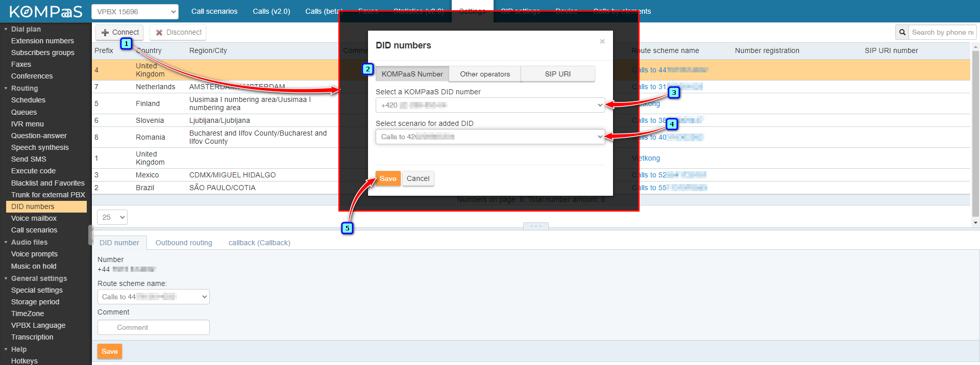Select the SIP URI tab
The height and width of the screenshot is (365, 980).
(557, 74)
